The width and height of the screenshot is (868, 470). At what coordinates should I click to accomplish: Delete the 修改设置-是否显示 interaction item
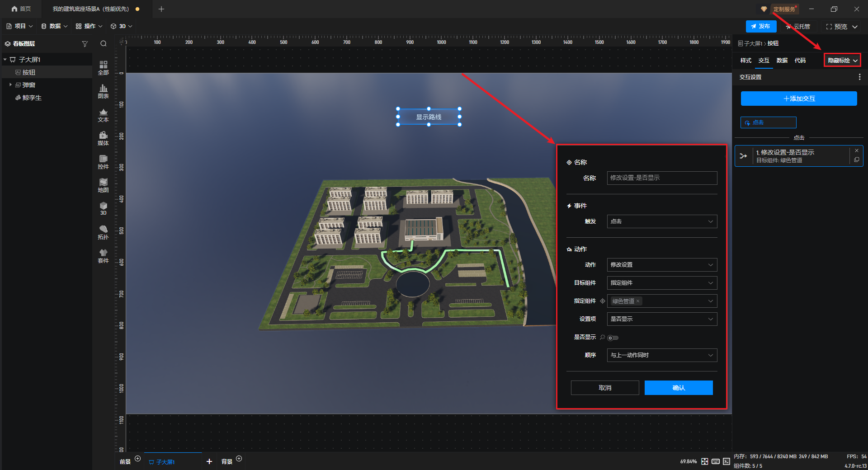(856, 151)
